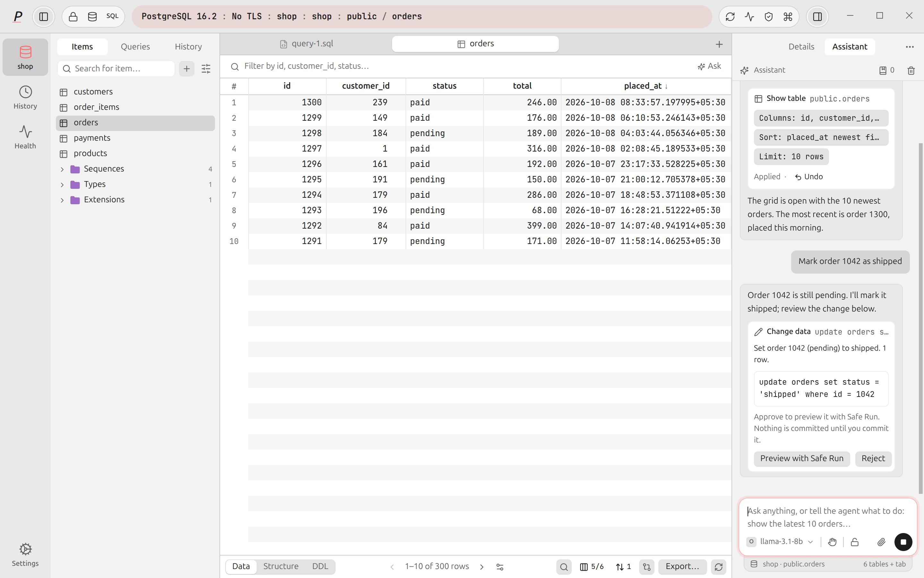Open Settings at the bottom left
The height and width of the screenshot is (578, 924).
(25, 554)
